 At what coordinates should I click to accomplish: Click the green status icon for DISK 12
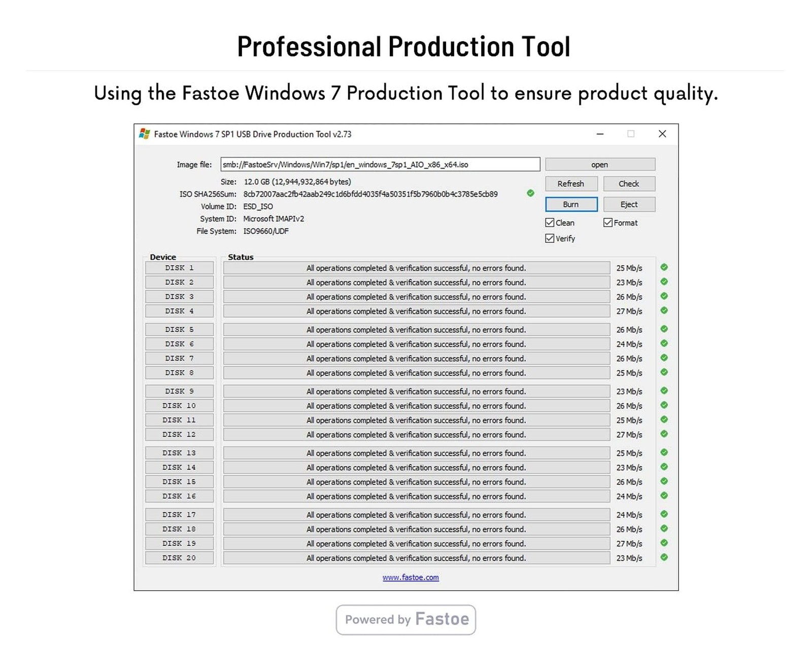(x=664, y=434)
